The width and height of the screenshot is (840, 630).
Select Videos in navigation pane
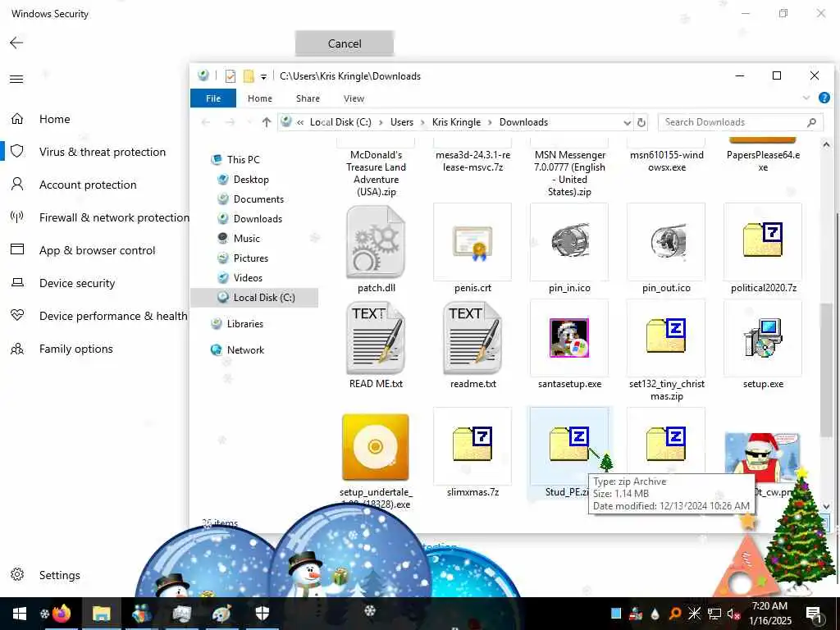coord(248,278)
